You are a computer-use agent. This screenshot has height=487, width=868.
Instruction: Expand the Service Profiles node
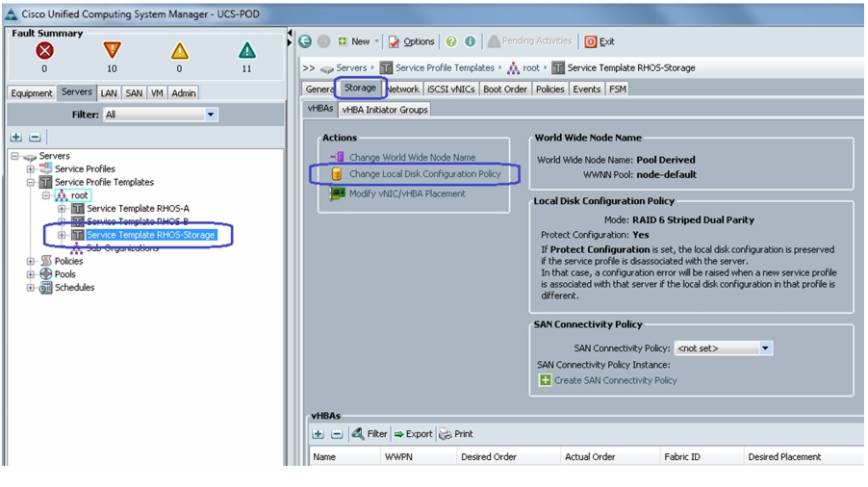pyautogui.click(x=31, y=169)
